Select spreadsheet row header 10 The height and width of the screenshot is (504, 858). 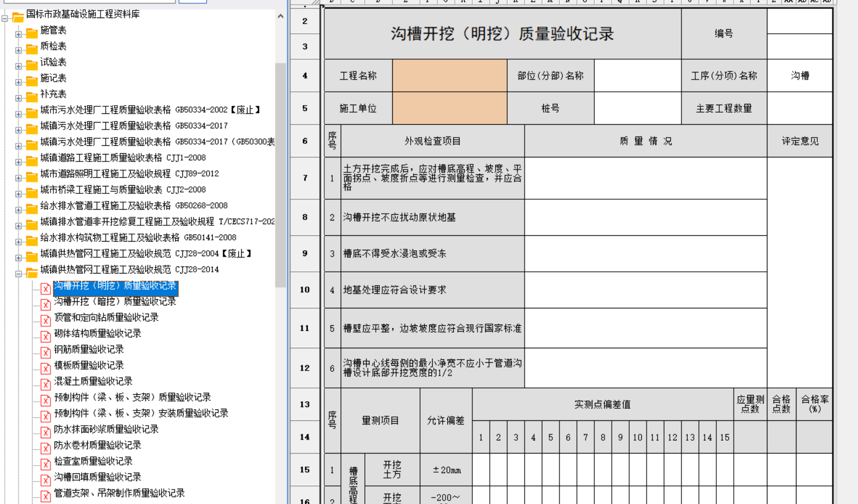coord(305,289)
